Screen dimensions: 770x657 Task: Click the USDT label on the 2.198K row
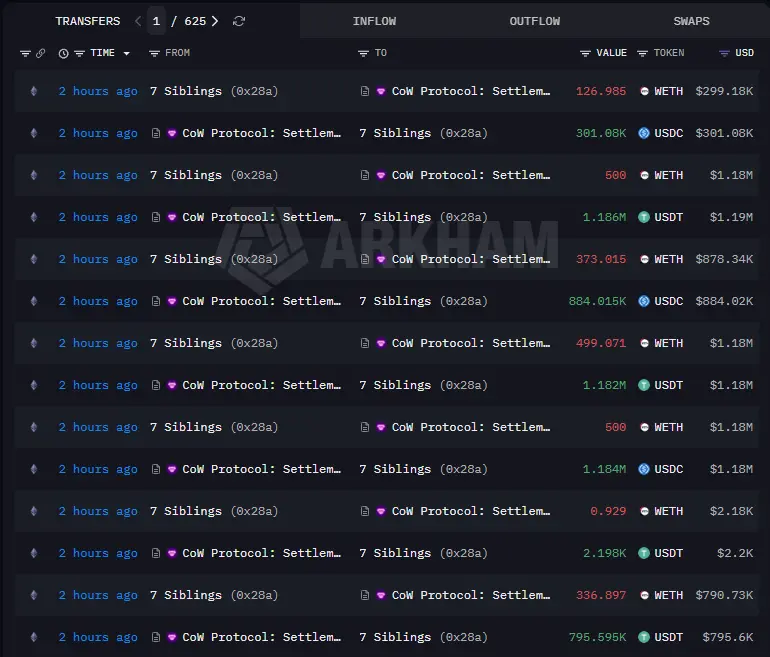click(668, 553)
